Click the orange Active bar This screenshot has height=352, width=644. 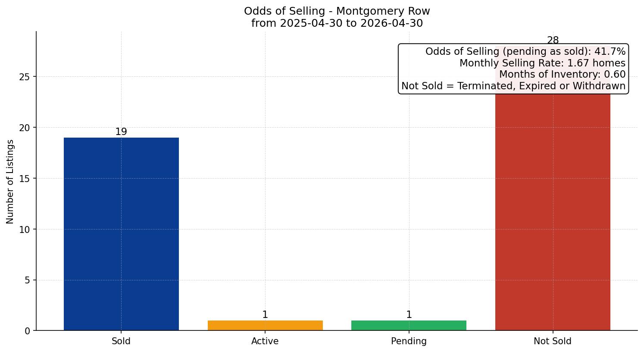click(265, 325)
